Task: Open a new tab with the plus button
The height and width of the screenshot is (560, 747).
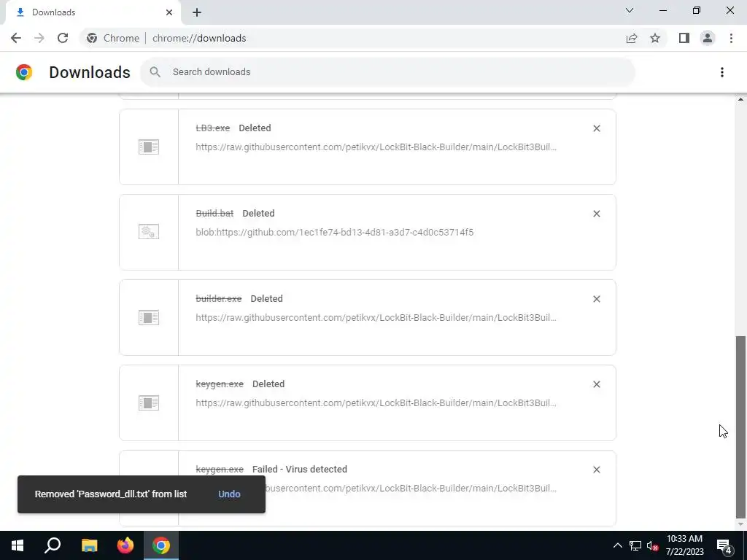Action: pos(197,12)
